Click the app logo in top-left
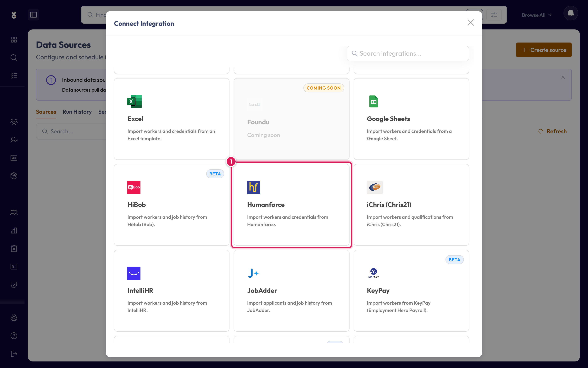 coord(14,15)
